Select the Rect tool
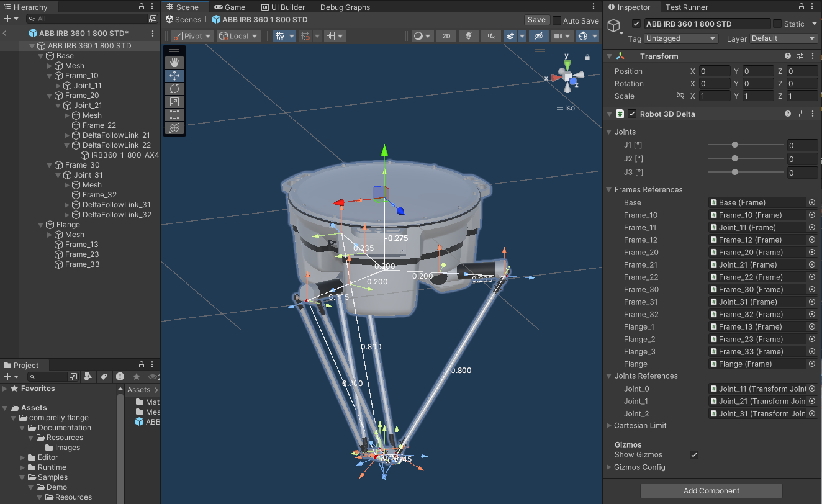Viewport: 822px width, 504px height. point(174,115)
